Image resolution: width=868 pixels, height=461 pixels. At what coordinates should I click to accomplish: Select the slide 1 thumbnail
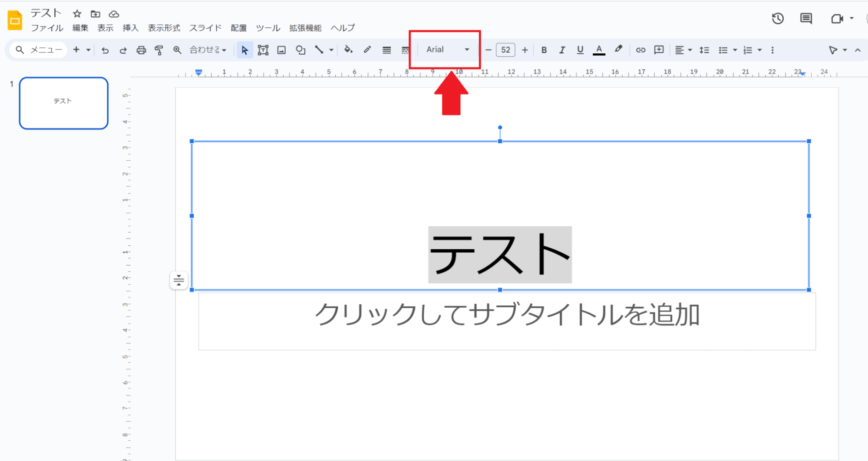point(64,103)
